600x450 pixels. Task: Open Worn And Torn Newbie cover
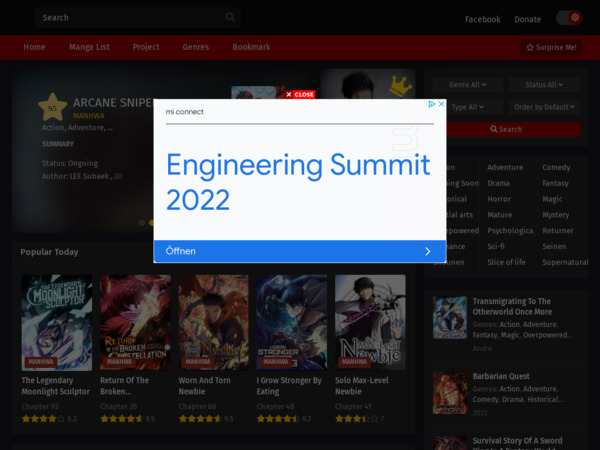(x=214, y=323)
